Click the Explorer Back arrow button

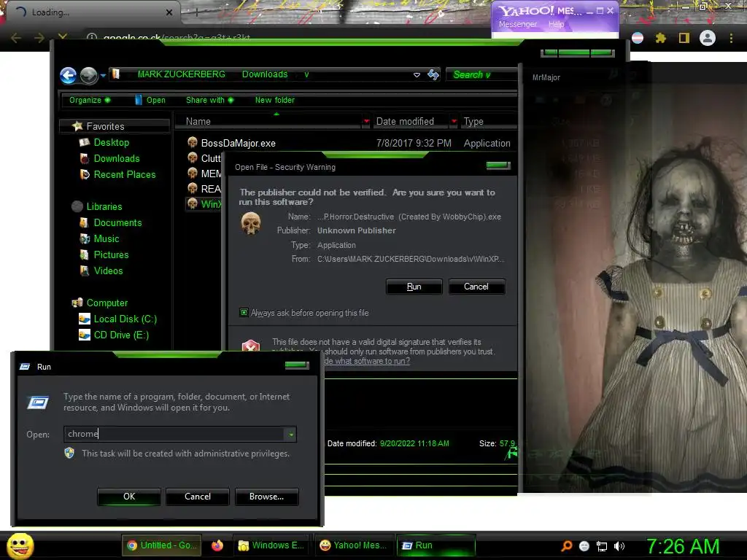coord(68,75)
